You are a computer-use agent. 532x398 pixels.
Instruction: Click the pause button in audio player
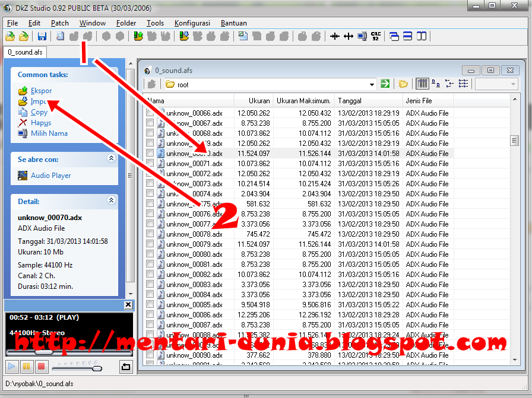tap(27, 367)
